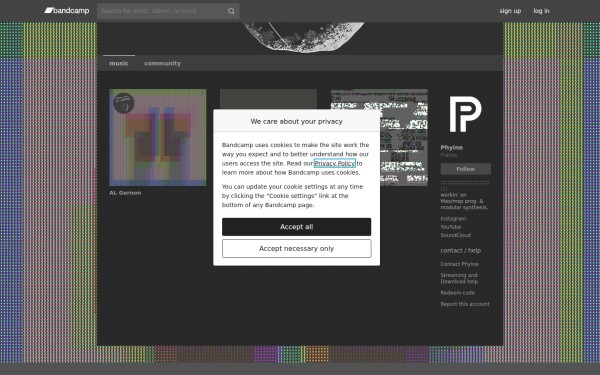Click the 'We care about your privacy' heading

coord(297,121)
